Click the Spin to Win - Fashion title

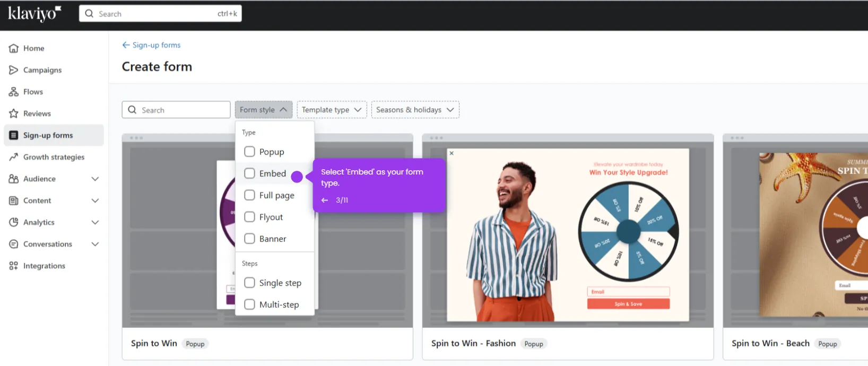coord(473,343)
